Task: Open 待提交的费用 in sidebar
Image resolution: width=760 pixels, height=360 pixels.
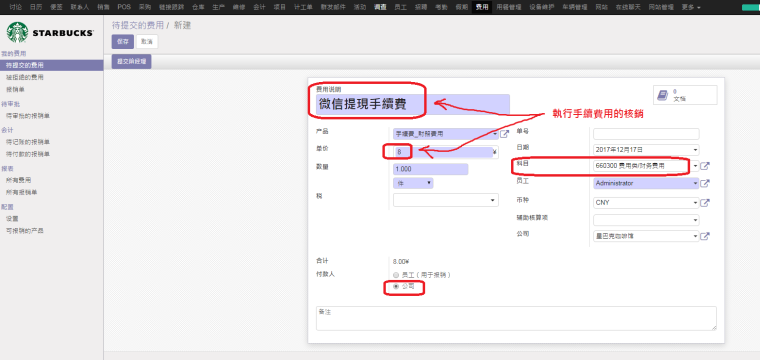Action: (25, 65)
